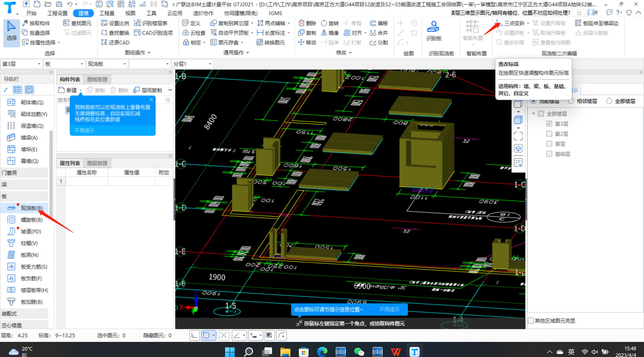Expand the 修改 group arrow

point(350,53)
